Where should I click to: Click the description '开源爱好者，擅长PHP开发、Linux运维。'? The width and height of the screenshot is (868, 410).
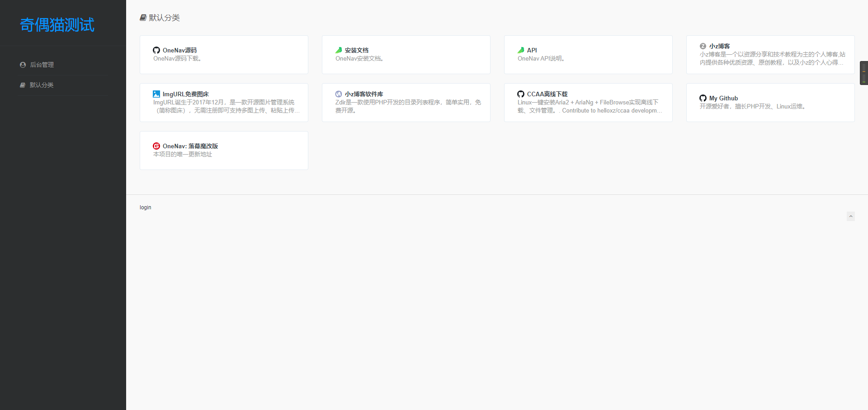tap(753, 106)
